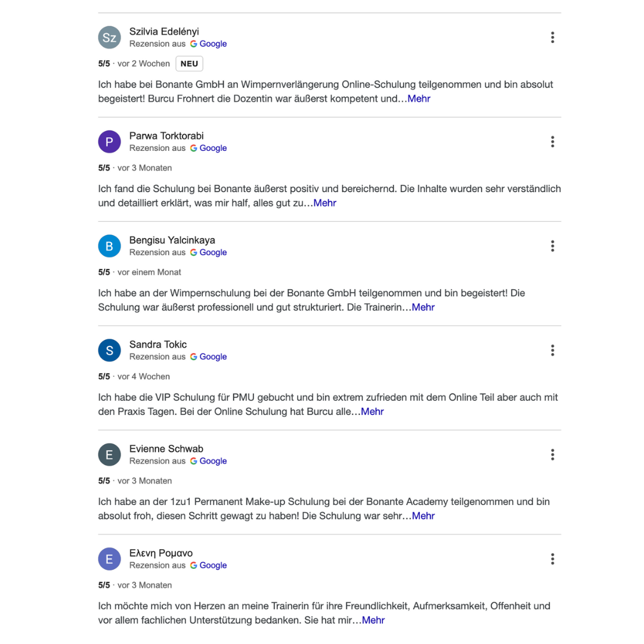Click reviewer name Sandra Tokic
This screenshot has width=644, height=644.
point(158,345)
